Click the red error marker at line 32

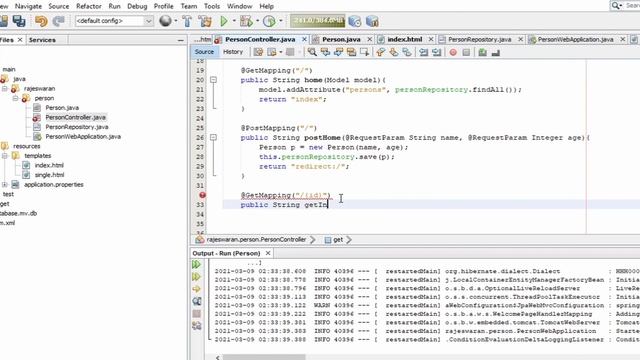coord(202,195)
